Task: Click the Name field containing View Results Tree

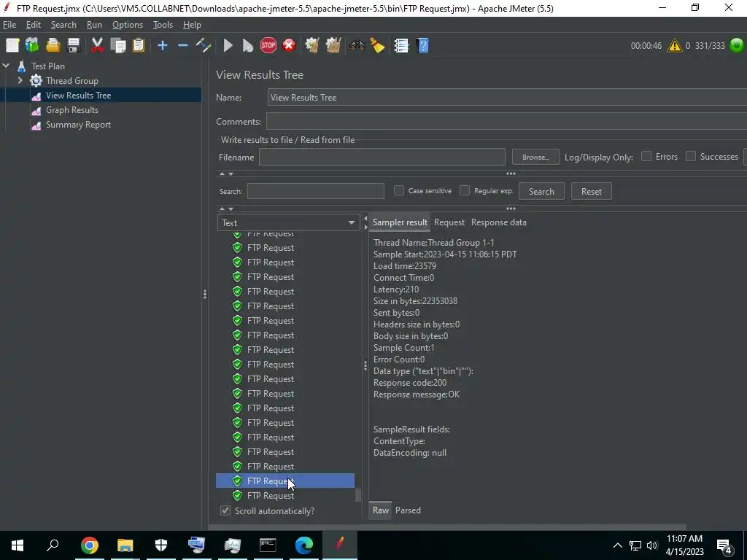Action: (507, 97)
